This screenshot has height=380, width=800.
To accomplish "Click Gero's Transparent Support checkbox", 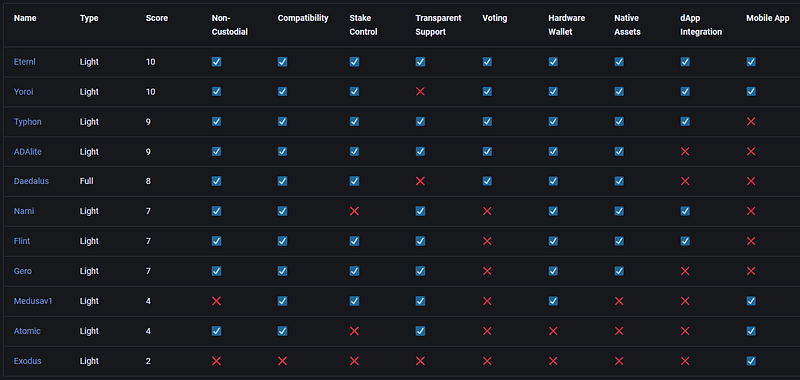I will click(420, 271).
